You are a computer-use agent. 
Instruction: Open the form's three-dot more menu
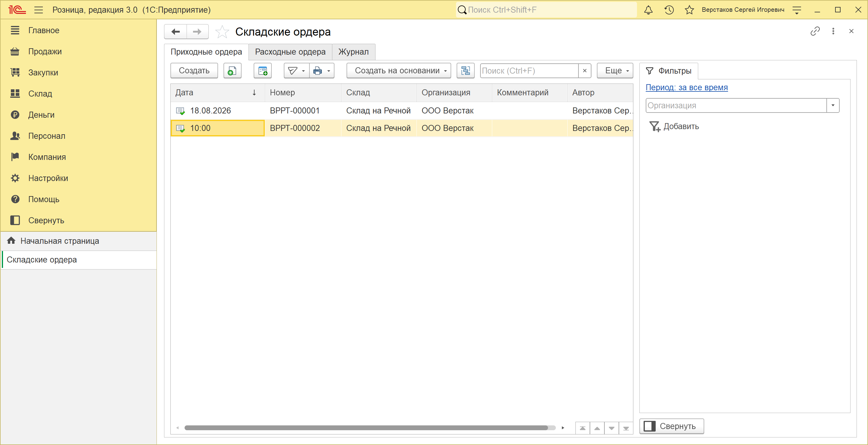pyautogui.click(x=833, y=31)
